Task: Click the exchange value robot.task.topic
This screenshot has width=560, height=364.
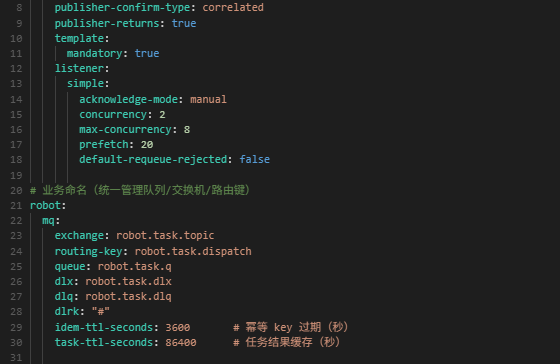Action: (x=165, y=235)
